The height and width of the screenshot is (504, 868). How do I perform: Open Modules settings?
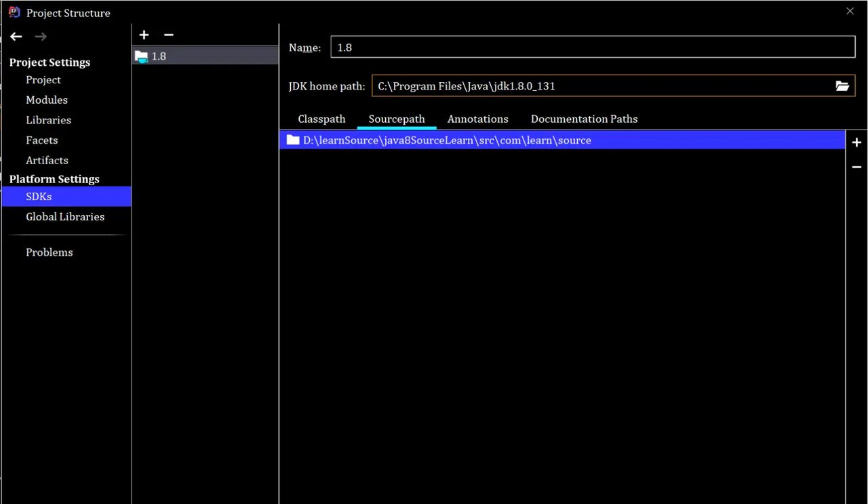point(47,100)
